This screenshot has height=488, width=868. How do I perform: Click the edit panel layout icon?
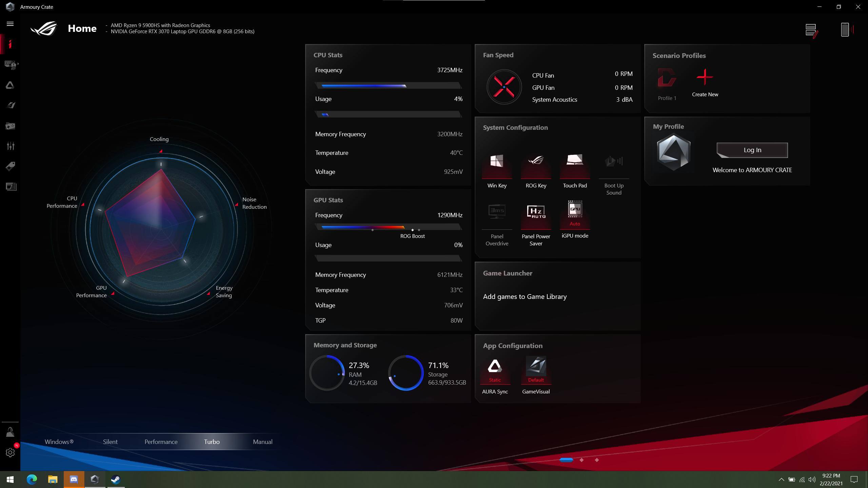pyautogui.click(x=811, y=30)
